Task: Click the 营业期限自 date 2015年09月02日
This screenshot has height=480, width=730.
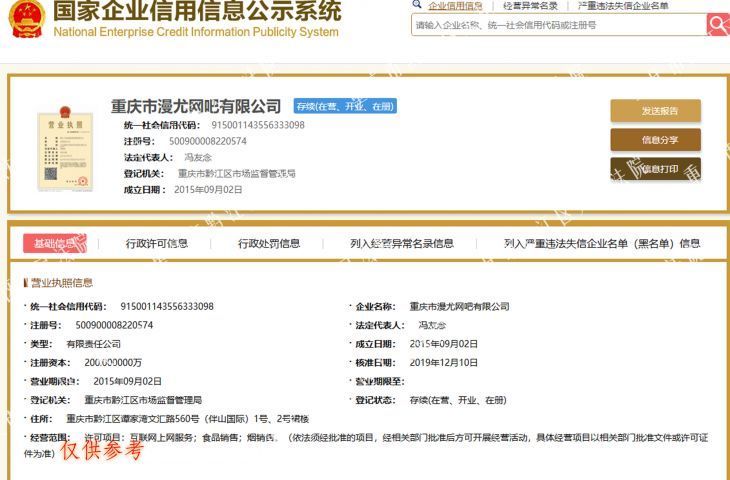Action: point(128,381)
